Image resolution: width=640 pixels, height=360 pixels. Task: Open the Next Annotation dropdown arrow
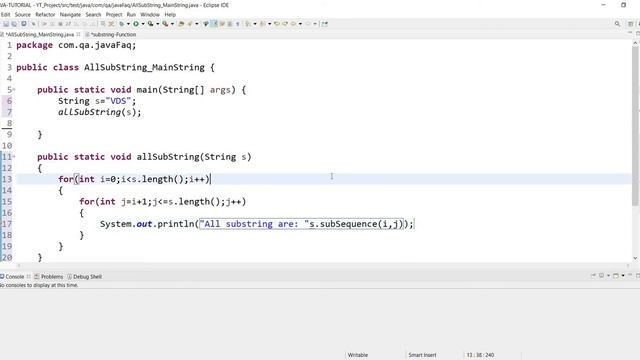click(x=255, y=24)
